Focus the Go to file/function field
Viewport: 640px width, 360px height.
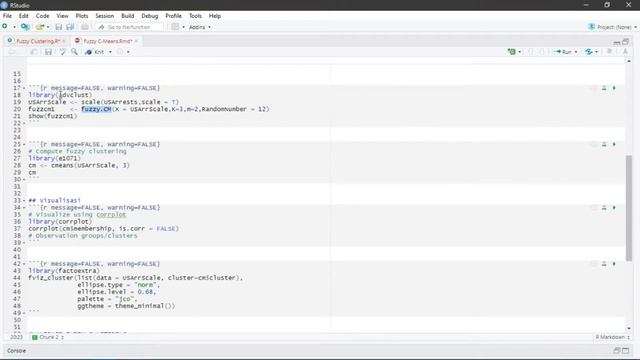pyautogui.click(x=130, y=27)
